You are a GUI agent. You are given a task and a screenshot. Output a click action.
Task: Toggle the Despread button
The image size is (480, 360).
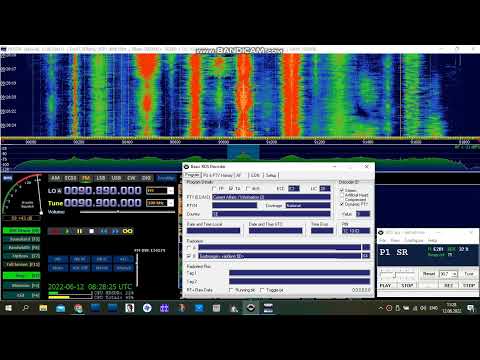tap(124, 268)
